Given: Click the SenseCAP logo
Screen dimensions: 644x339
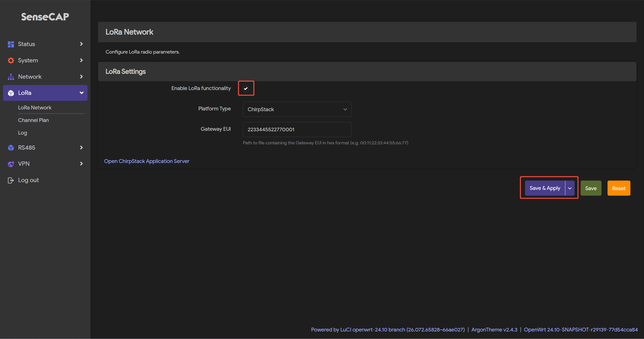Looking at the screenshot, I should click(x=45, y=17).
